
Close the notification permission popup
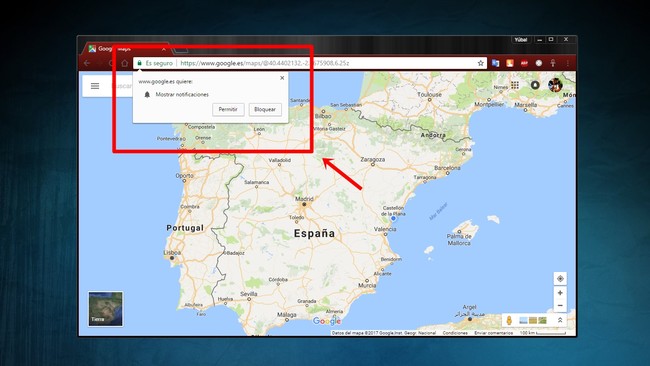coord(282,78)
